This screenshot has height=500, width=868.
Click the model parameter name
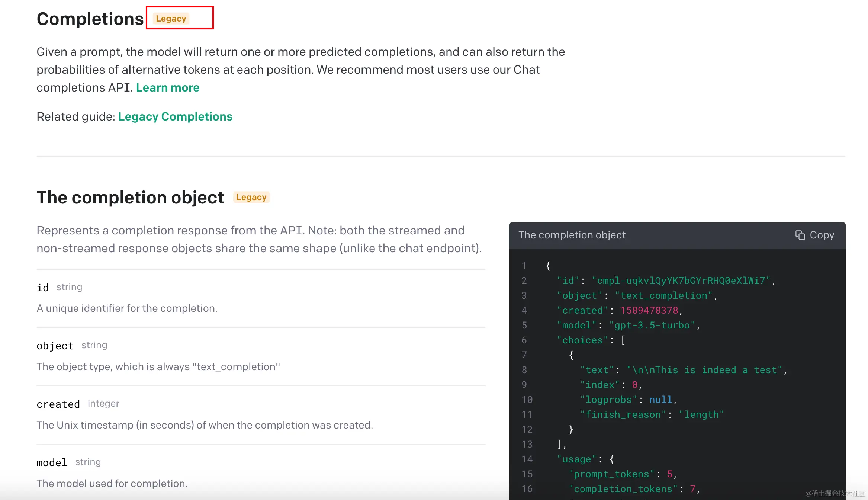point(52,462)
